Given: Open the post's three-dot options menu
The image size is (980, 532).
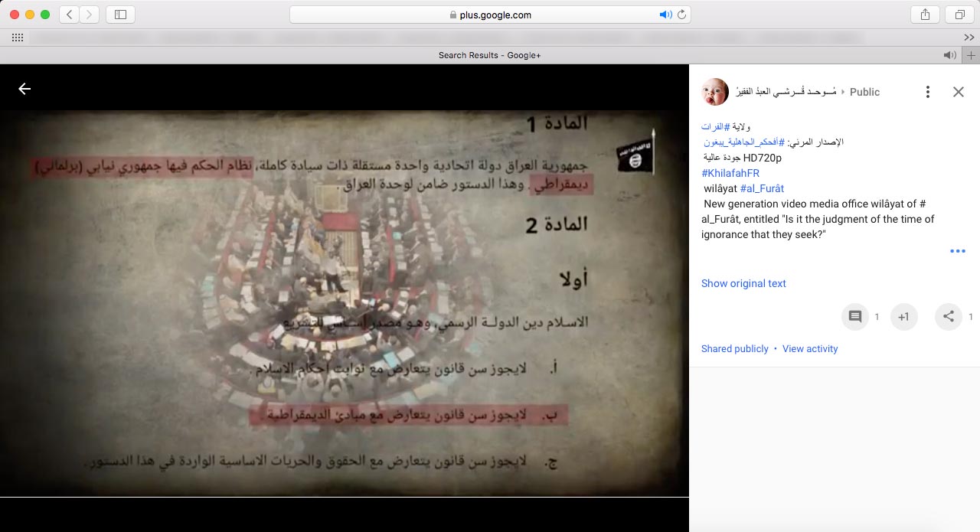Looking at the screenshot, I should pyautogui.click(x=927, y=92).
